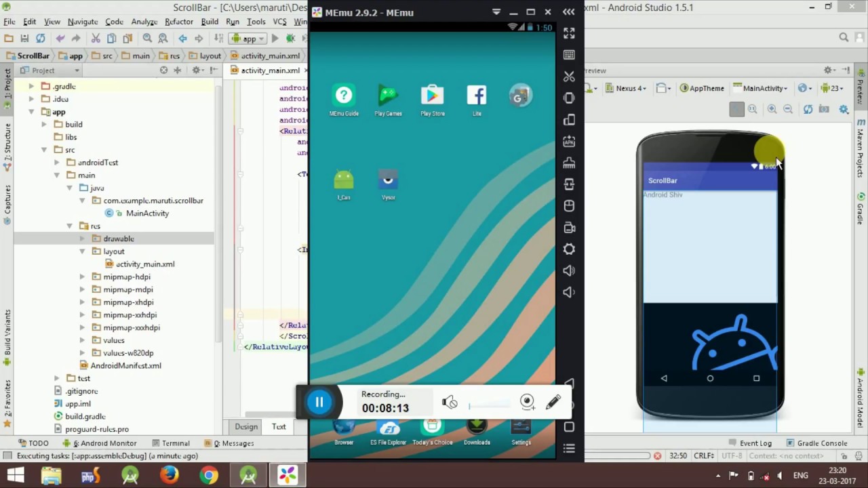This screenshot has height=488, width=868.
Task: Open MEmu settings gear in sidebar
Action: coord(569,249)
